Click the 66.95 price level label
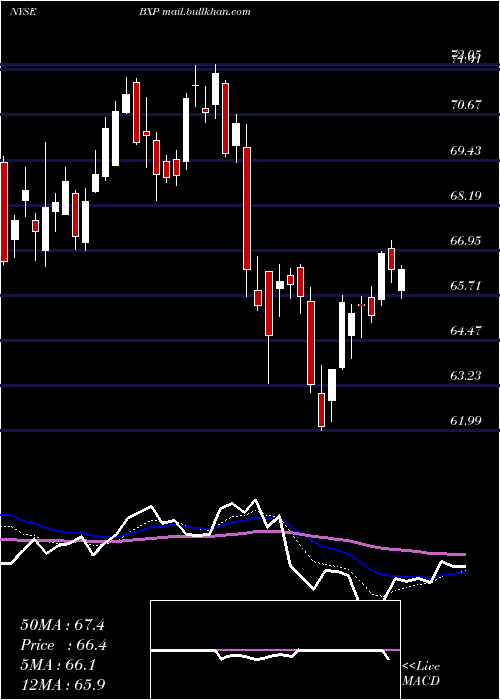The height and width of the screenshot is (700, 500). [x=466, y=241]
